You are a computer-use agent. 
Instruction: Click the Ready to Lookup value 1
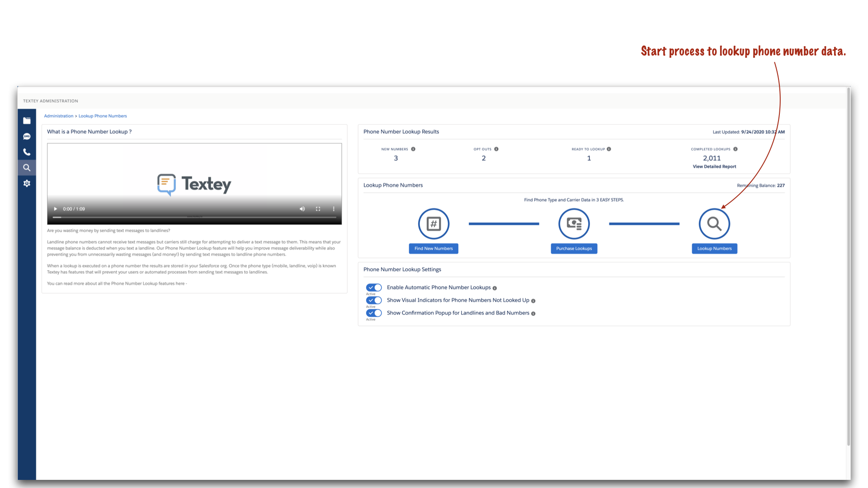coord(589,158)
